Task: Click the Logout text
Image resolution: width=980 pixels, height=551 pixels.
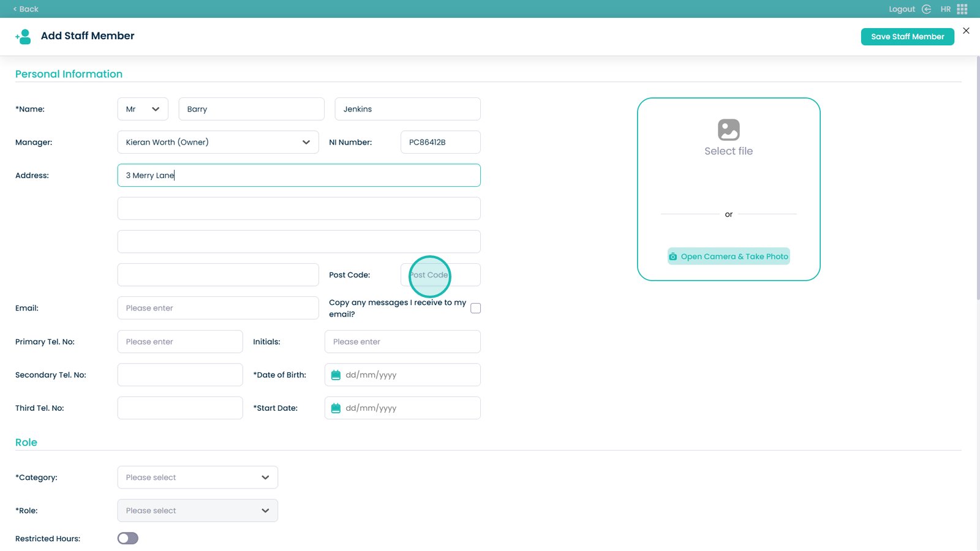Action: [x=902, y=9]
